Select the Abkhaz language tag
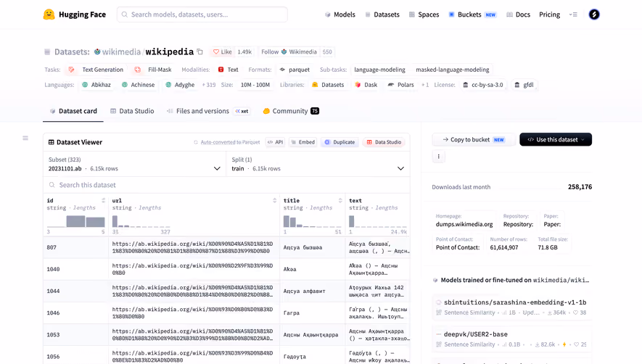642x364 pixels. (x=96, y=85)
